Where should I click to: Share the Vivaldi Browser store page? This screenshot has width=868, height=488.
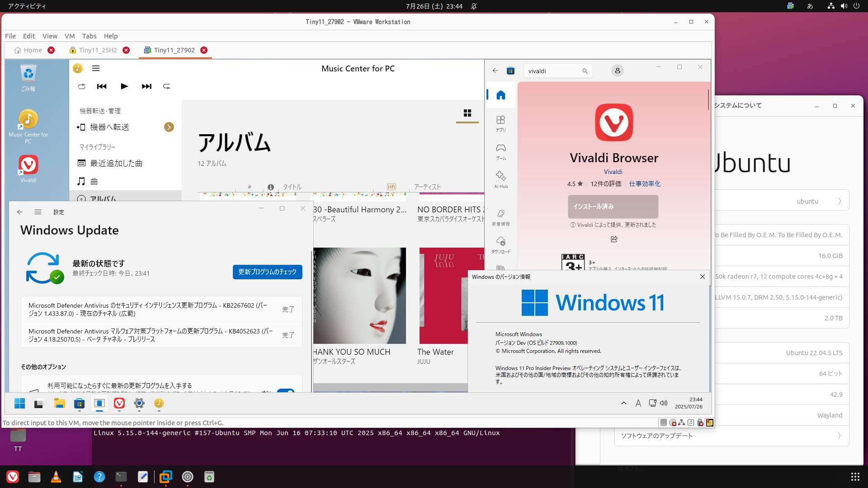tap(614, 239)
